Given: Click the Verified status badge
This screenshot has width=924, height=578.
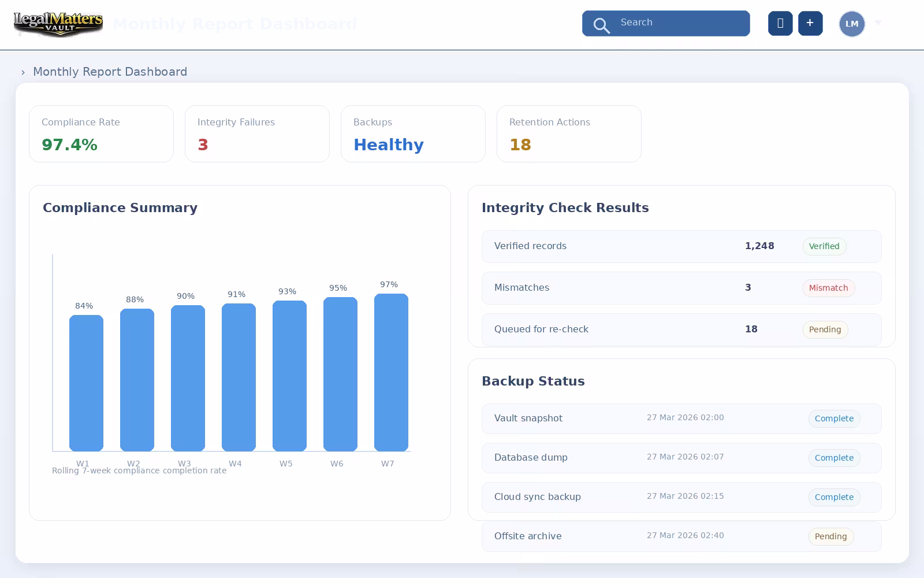Looking at the screenshot, I should [x=824, y=246].
